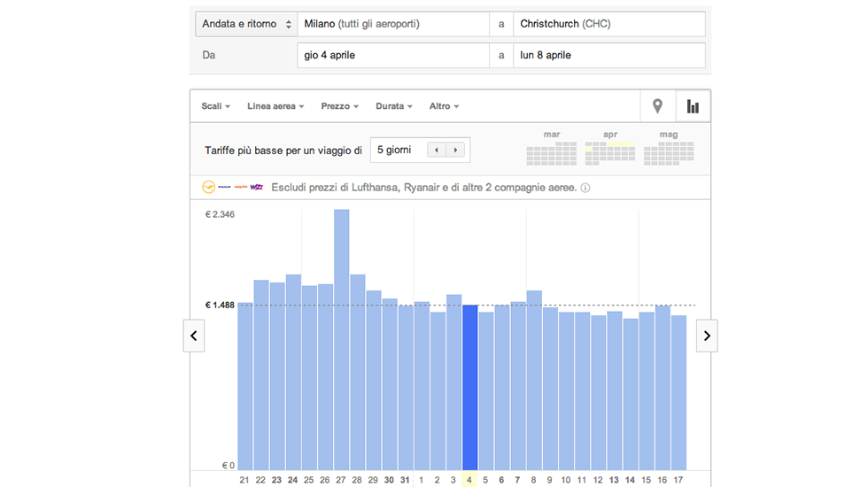The height and width of the screenshot is (487, 868).
Task: Select the bar chart view icon
Action: point(693,106)
